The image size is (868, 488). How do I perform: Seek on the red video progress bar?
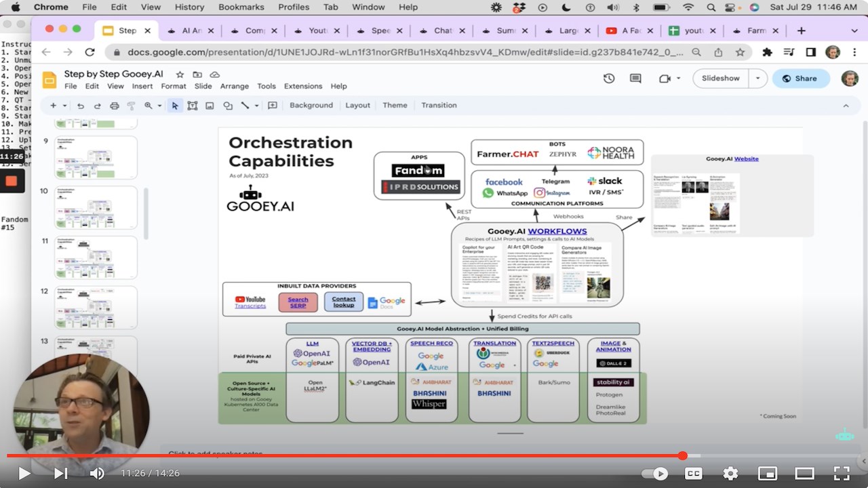click(x=434, y=455)
